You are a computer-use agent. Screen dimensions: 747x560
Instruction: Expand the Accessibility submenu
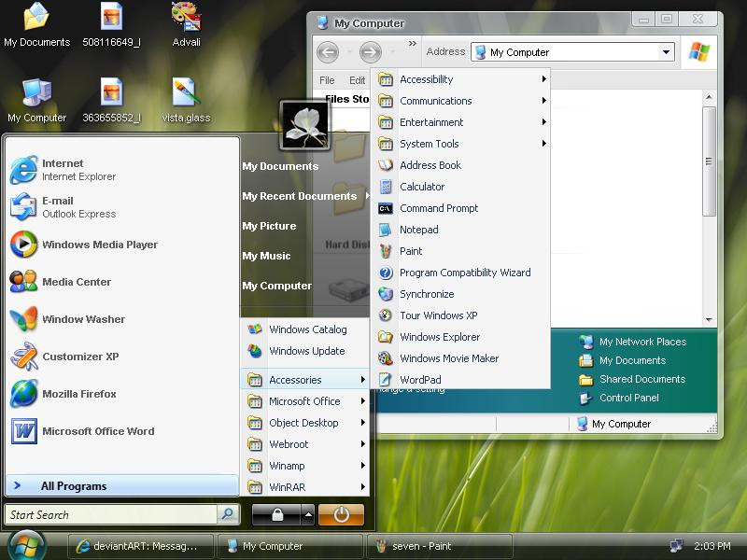460,79
